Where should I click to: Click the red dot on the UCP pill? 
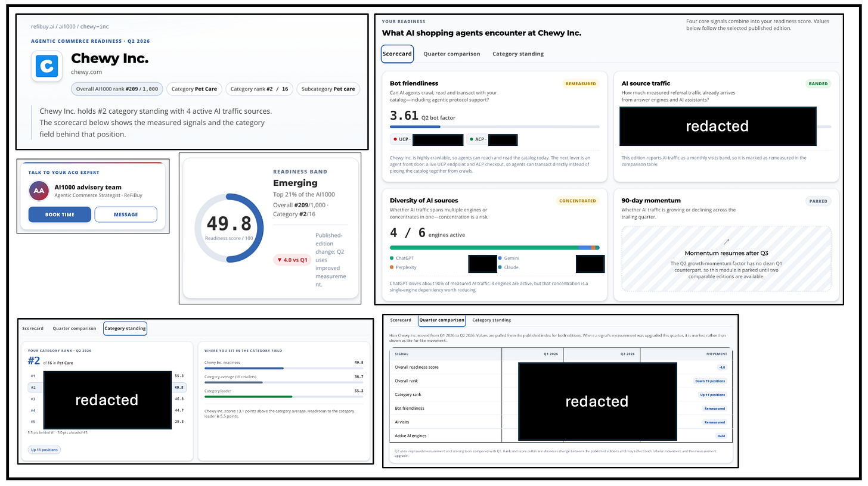(395, 140)
